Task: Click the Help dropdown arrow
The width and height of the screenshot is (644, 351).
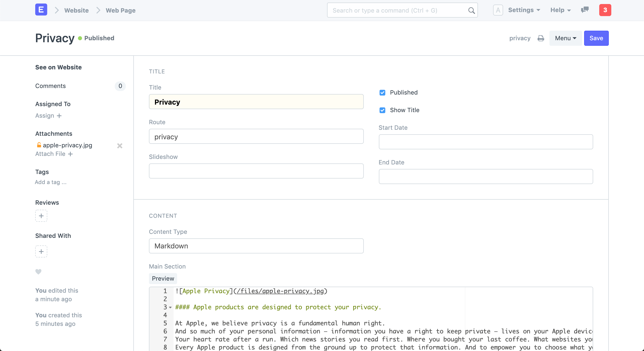Action: [x=568, y=10]
